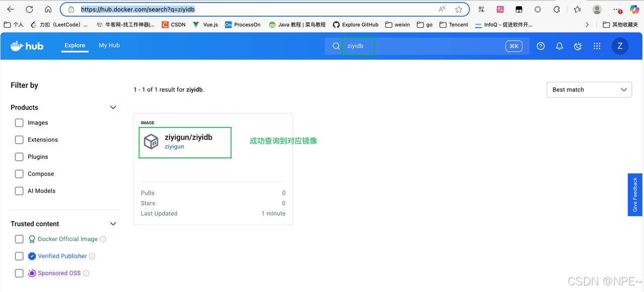This screenshot has height=292, width=644.
Task: Go to the browser home page icon
Action: 48,9
